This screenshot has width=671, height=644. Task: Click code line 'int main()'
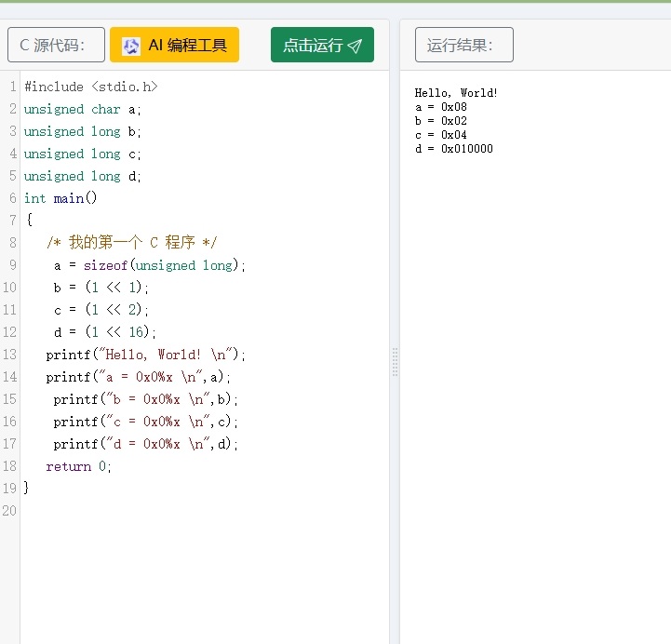(x=60, y=198)
